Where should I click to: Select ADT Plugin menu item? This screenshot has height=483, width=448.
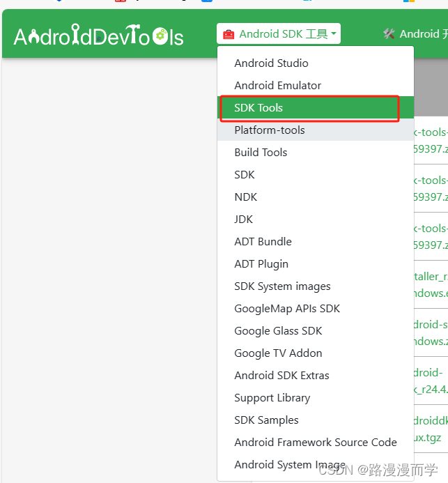[316, 264]
